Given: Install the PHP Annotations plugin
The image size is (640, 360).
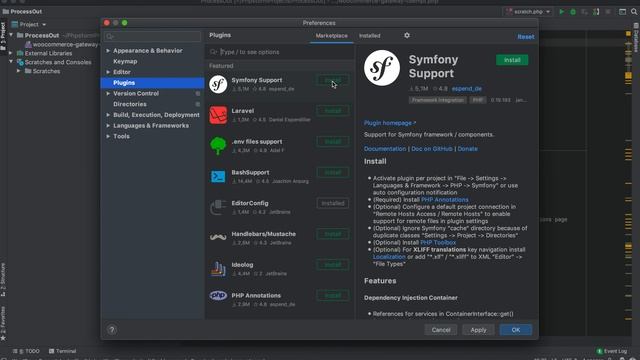Looking at the screenshot, I should (333, 295).
